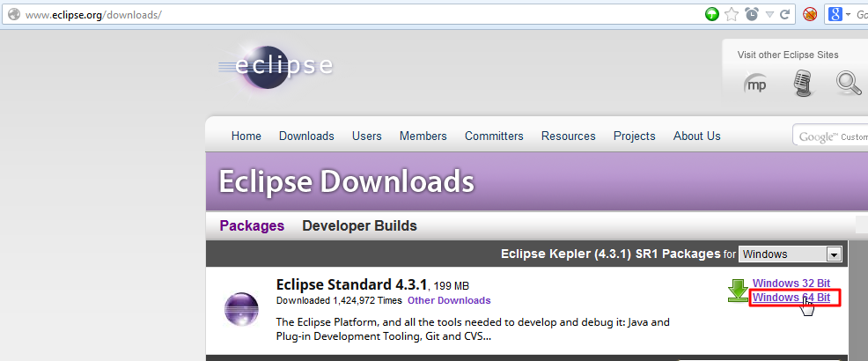The image size is (868, 361).
Task: Open the Projects menu item
Action: click(635, 136)
